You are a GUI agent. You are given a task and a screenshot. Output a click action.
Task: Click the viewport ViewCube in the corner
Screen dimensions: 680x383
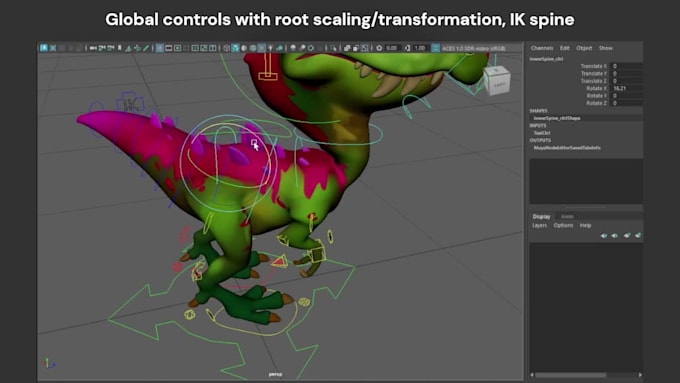497,81
